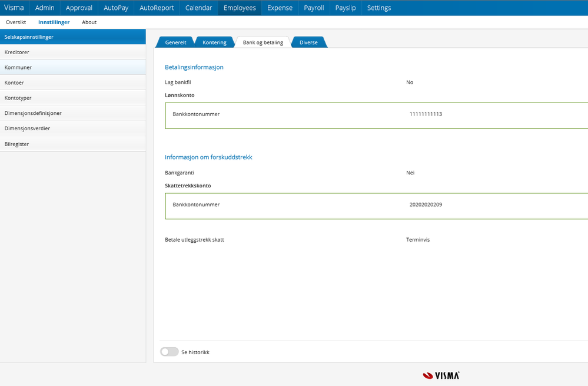Click the Bankgaranti label
Image resolution: width=588 pixels, height=386 pixels.
point(180,173)
